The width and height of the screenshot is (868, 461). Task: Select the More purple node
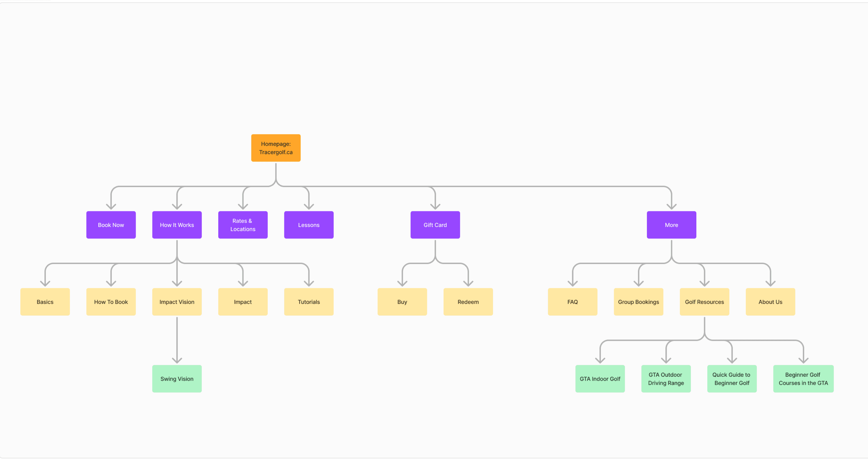pos(671,225)
